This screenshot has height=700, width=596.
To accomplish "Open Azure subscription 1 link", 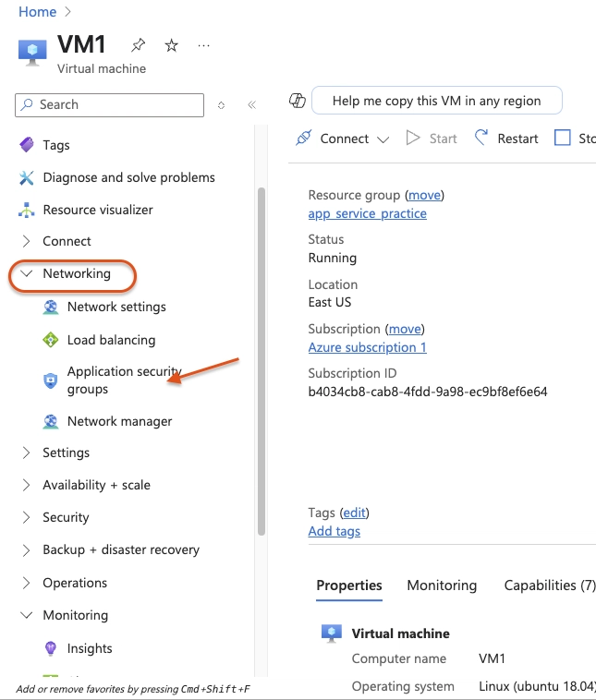I will 367,347.
